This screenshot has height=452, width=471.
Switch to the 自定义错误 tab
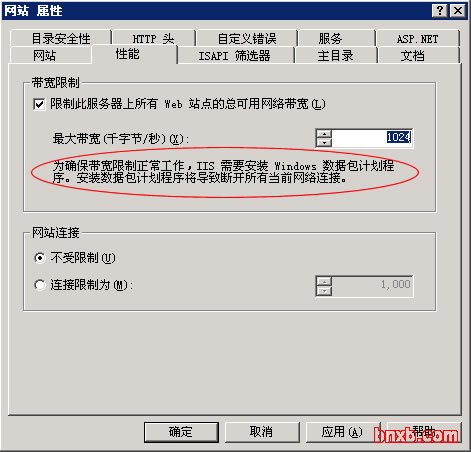click(x=247, y=38)
